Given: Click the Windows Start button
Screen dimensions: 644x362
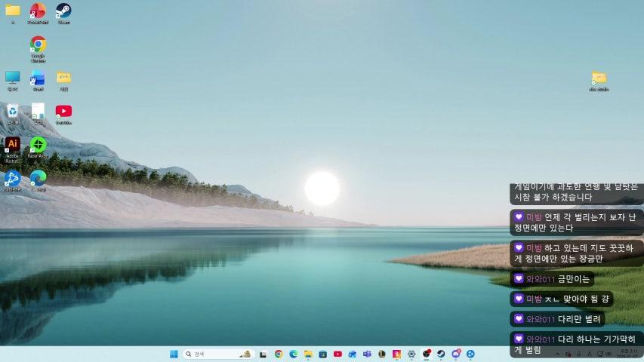Looking at the screenshot, I should pos(174,354).
